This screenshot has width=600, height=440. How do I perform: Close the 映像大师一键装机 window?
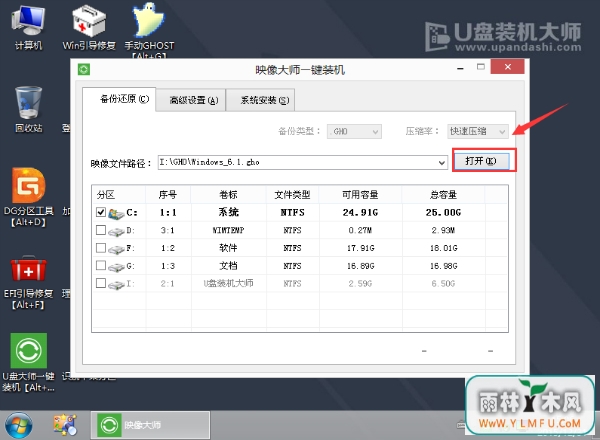(x=507, y=67)
